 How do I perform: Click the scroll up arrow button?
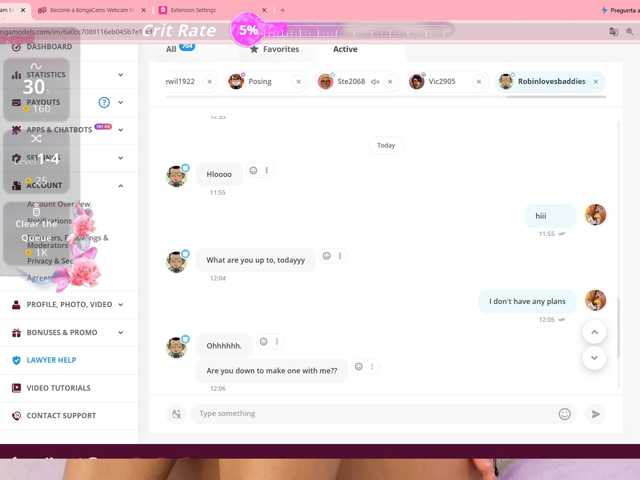[x=594, y=332]
